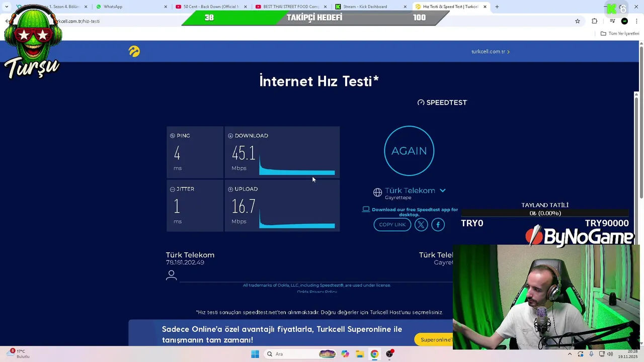Open the Chrome three-dot menu

(636, 21)
